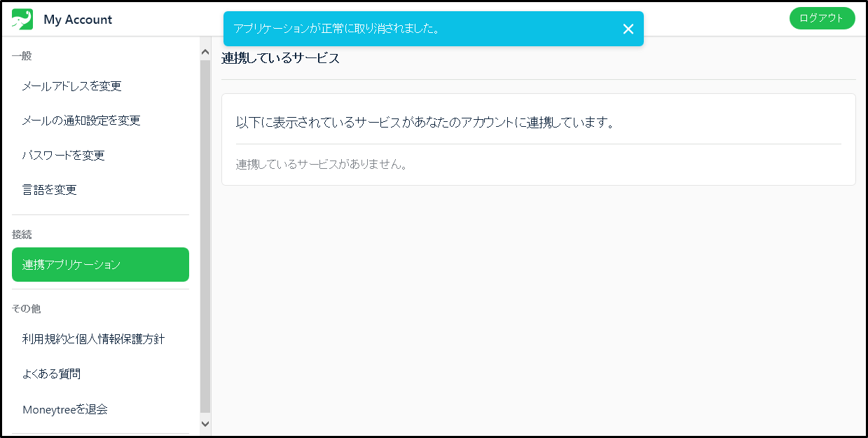Click the sidebar scrollbar thumb

tap(205, 236)
